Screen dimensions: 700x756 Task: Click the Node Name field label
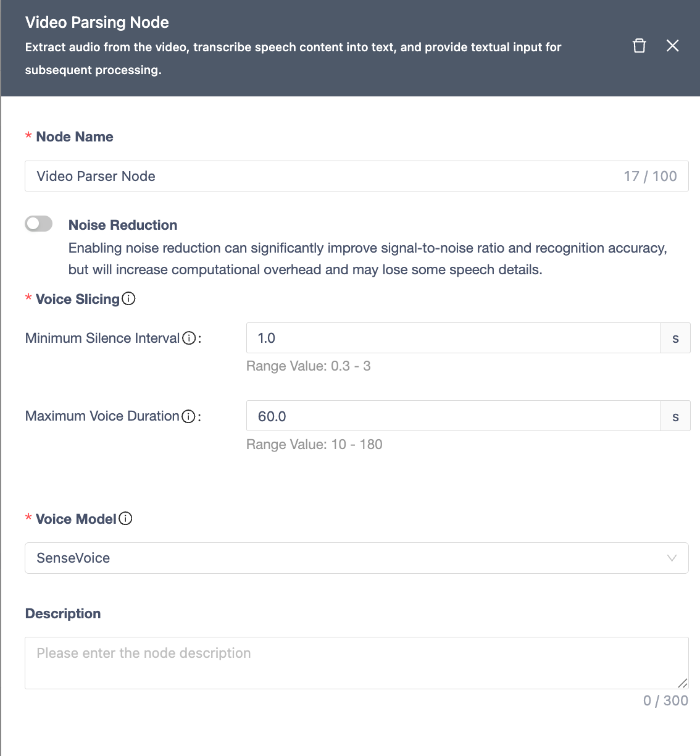(75, 136)
